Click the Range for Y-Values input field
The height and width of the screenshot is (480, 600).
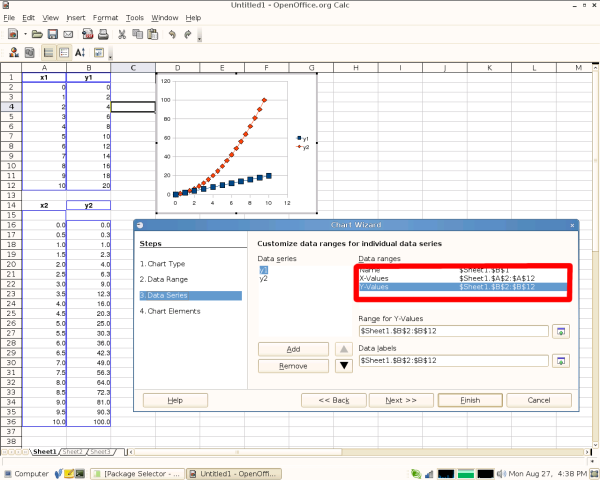(453, 331)
